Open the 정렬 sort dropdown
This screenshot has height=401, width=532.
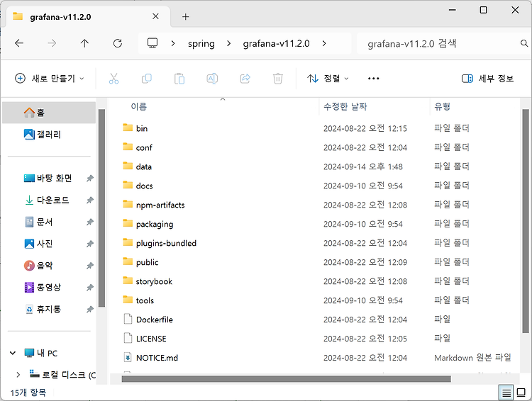pos(328,79)
